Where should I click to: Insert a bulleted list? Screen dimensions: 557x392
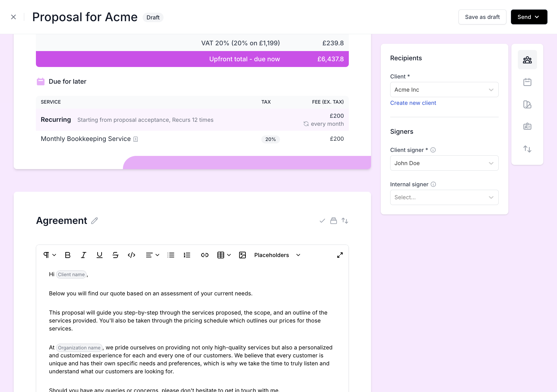point(171,255)
